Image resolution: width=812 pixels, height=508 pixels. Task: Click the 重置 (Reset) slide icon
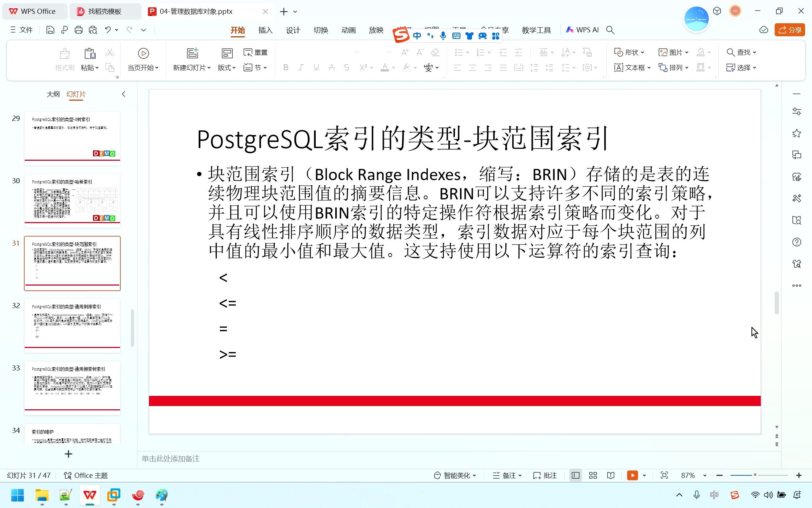pyautogui.click(x=255, y=52)
